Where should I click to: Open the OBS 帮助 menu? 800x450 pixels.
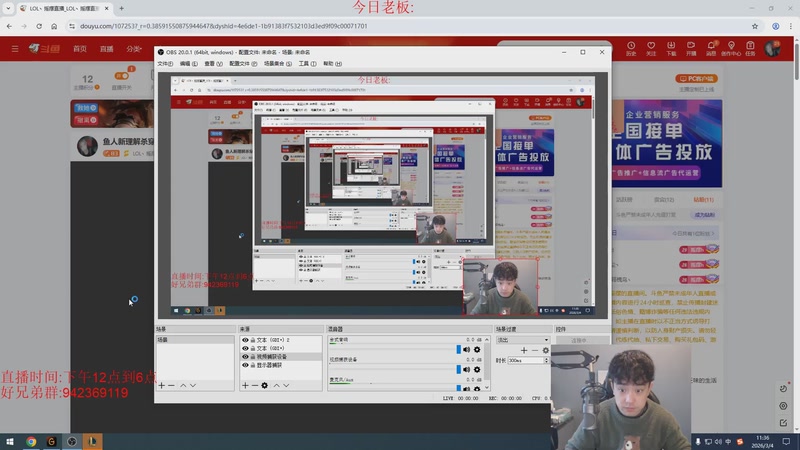pos(332,64)
